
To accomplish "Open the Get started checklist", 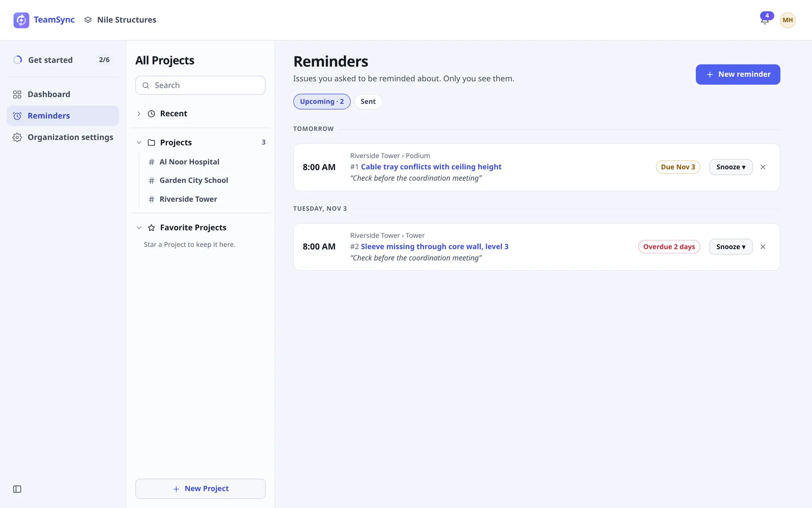I will [63, 60].
